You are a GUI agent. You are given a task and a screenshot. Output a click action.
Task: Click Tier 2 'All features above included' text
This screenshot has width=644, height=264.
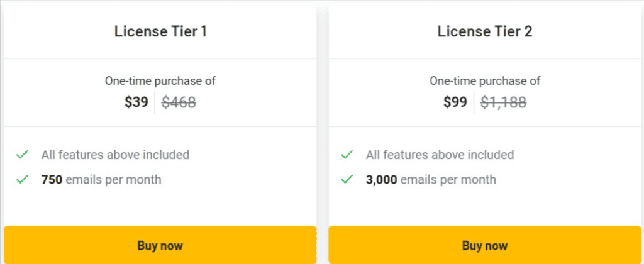point(440,155)
